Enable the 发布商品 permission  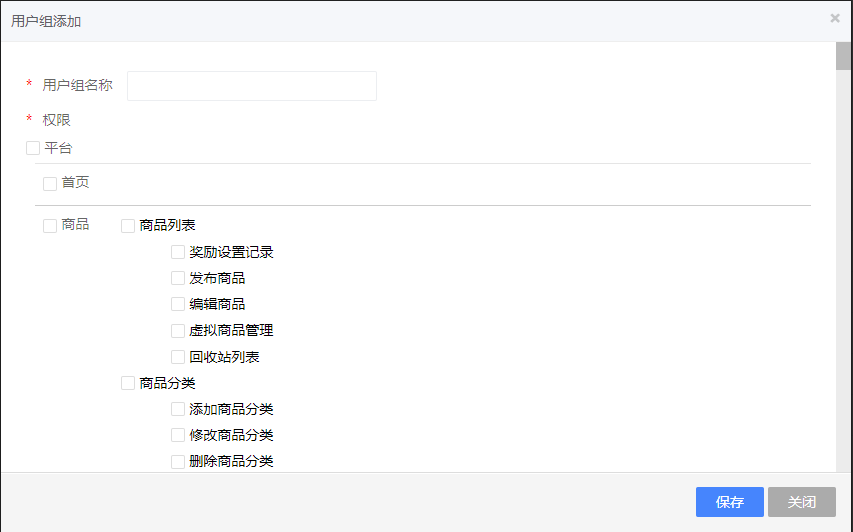(x=178, y=278)
